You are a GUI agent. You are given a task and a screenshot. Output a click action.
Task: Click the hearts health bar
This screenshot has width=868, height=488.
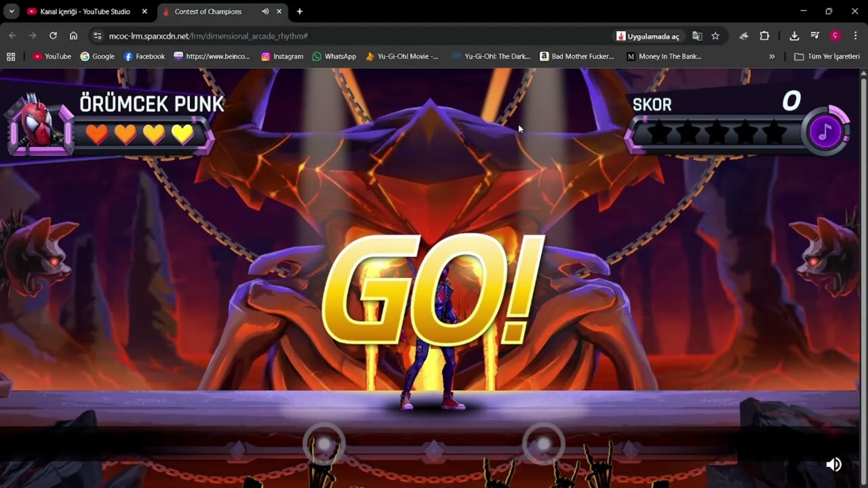(x=140, y=134)
